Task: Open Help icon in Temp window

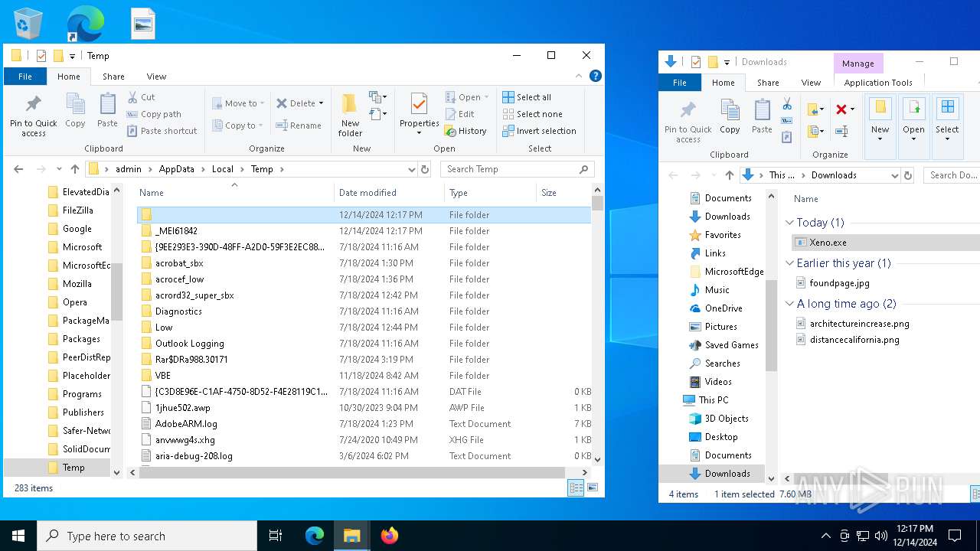Action: click(x=596, y=77)
